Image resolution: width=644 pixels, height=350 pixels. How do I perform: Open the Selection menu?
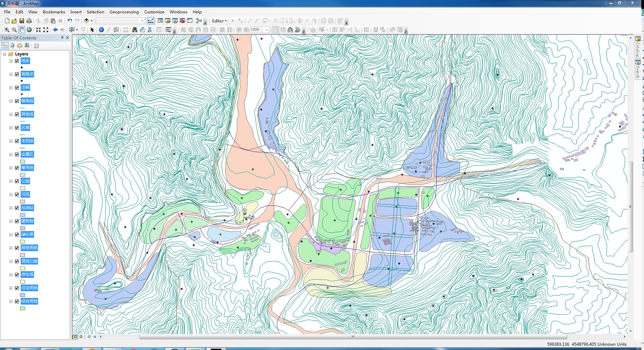point(96,12)
